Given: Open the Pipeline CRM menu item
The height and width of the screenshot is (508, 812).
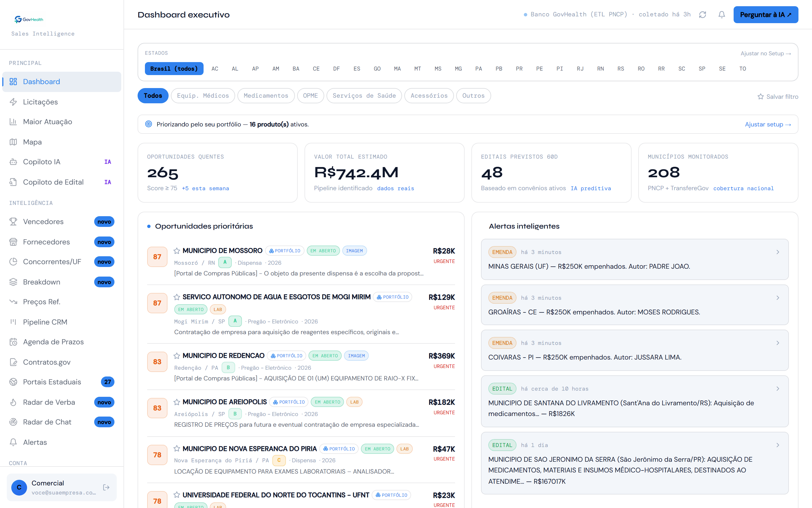Looking at the screenshot, I should [62, 322].
